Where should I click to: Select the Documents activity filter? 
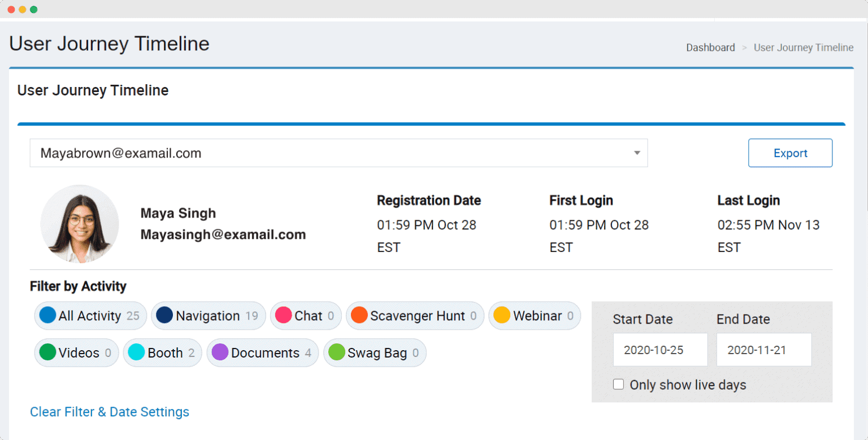coord(262,352)
